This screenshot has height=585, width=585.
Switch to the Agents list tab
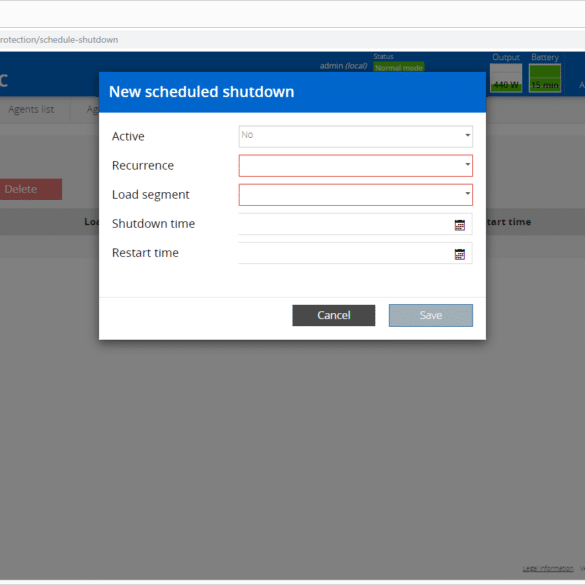(31, 109)
